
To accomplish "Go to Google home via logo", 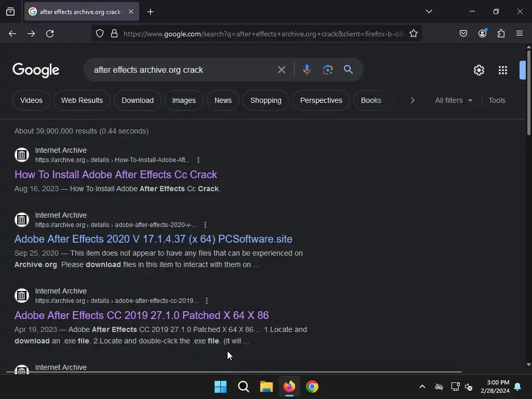I will point(36,70).
